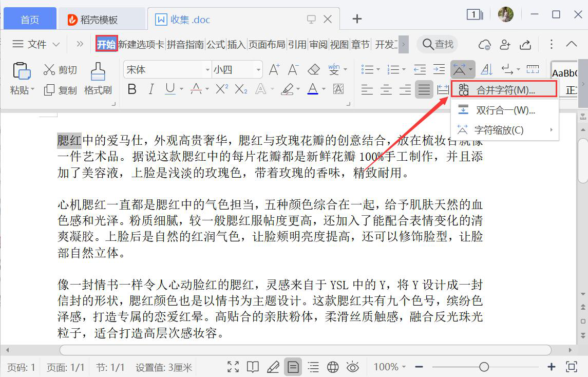Viewport: 588px width, 377px height.
Task: Click the Copy (复制) button
Action: click(x=60, y=90)
